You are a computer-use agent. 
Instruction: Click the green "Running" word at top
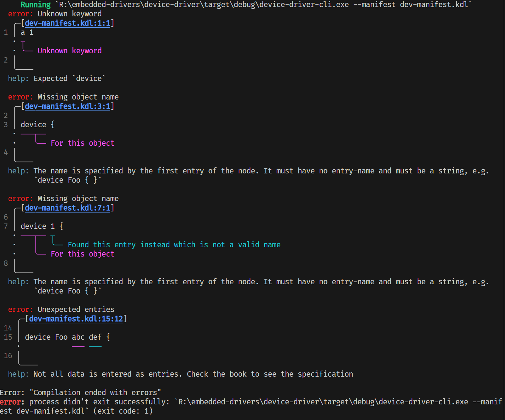click(36, 5)
